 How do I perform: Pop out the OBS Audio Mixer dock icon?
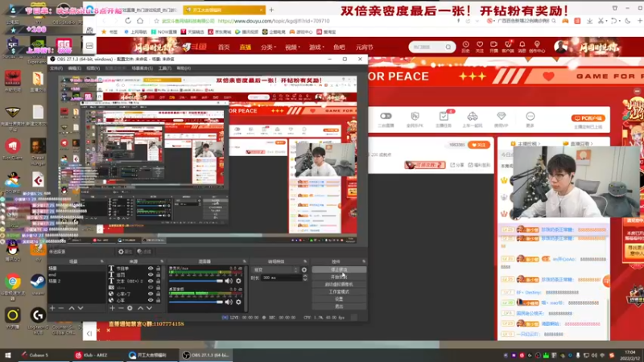[x=245, y=261]
